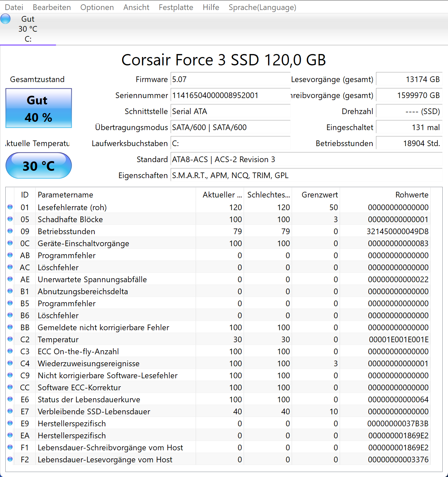Open the Sprache(Language) dropdown

click(x=262, y=7)
